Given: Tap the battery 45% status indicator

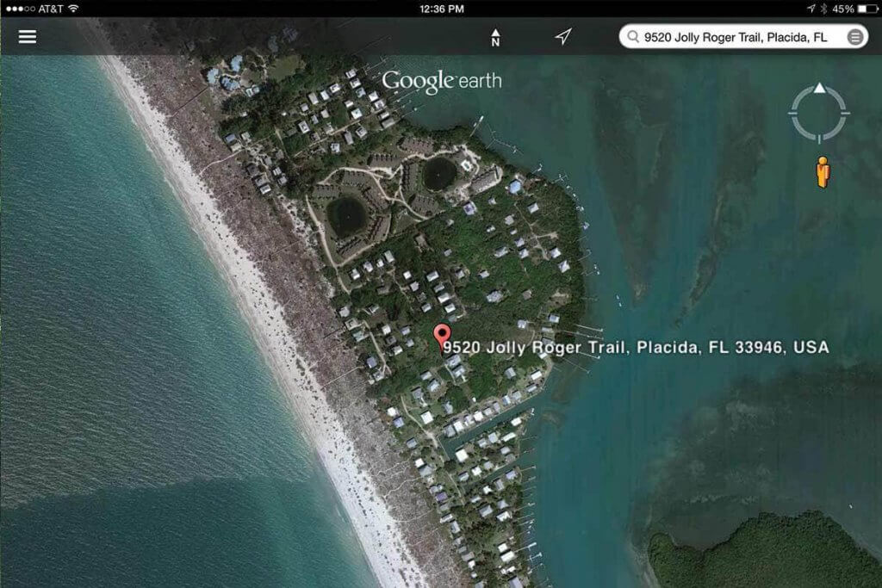Looking at the screenshot, I should 855,9.
